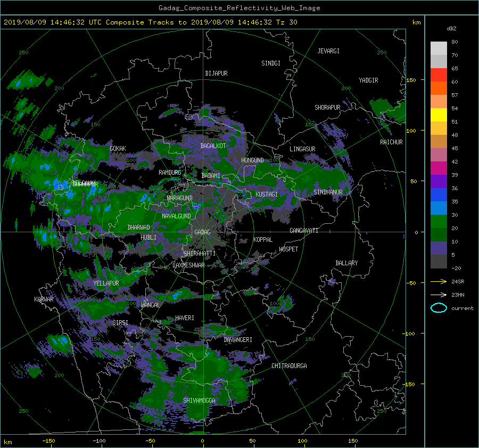Click the BAGALKOT city label

213,146
